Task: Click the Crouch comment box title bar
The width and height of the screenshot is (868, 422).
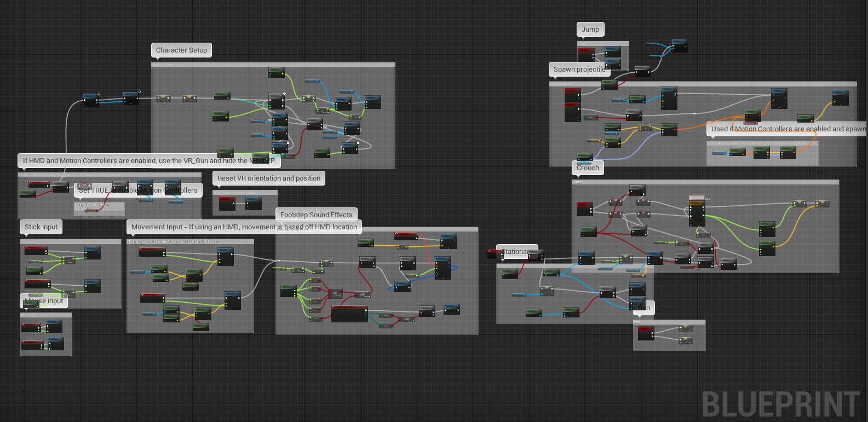Action: [x=705, y=182]
